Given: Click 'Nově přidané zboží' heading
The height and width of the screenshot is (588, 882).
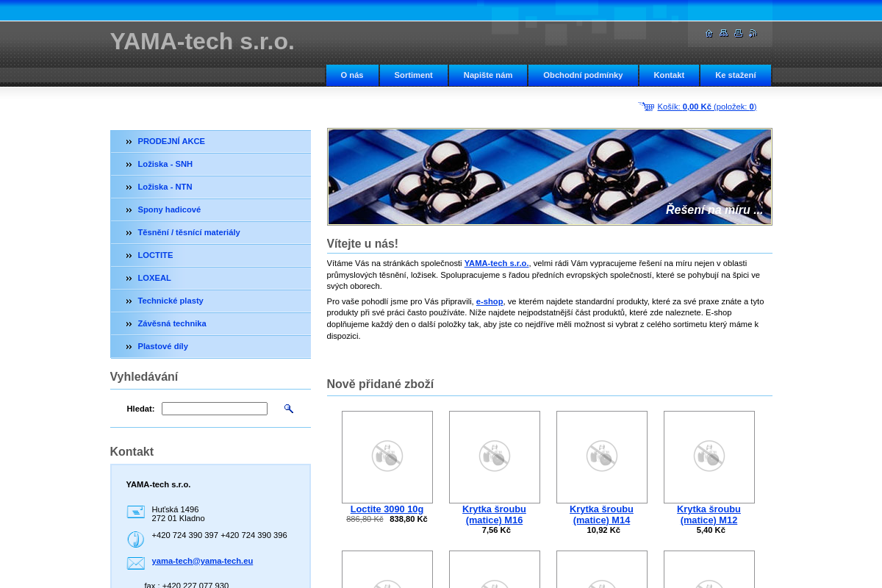Looking at the screenshot, I should (x=380, y=384).
